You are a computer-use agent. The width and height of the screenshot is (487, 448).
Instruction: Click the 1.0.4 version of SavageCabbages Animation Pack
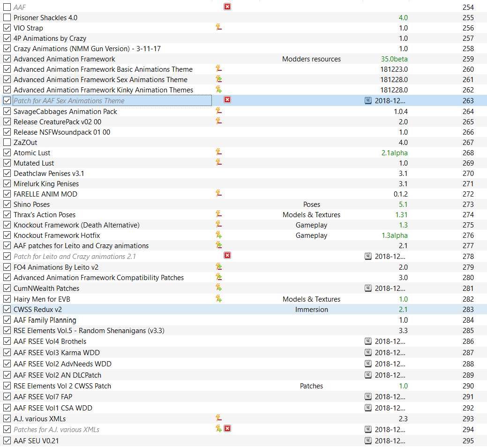tap(401, 111)
